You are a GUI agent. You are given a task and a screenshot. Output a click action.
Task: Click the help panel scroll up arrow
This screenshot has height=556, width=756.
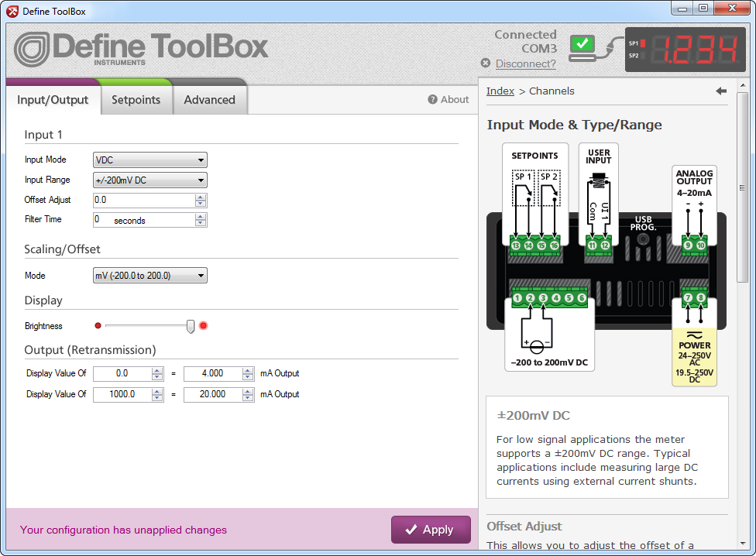[743, 85]
